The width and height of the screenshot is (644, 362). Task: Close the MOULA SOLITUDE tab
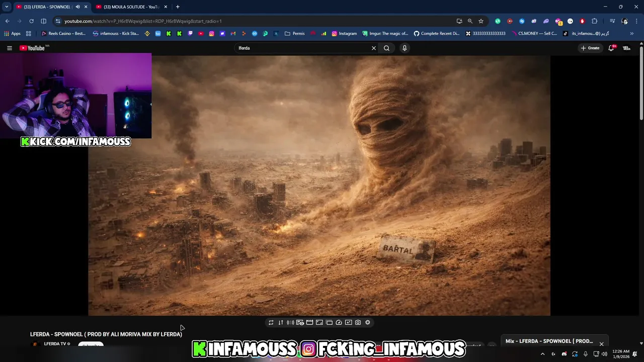(x=166, y=7)
